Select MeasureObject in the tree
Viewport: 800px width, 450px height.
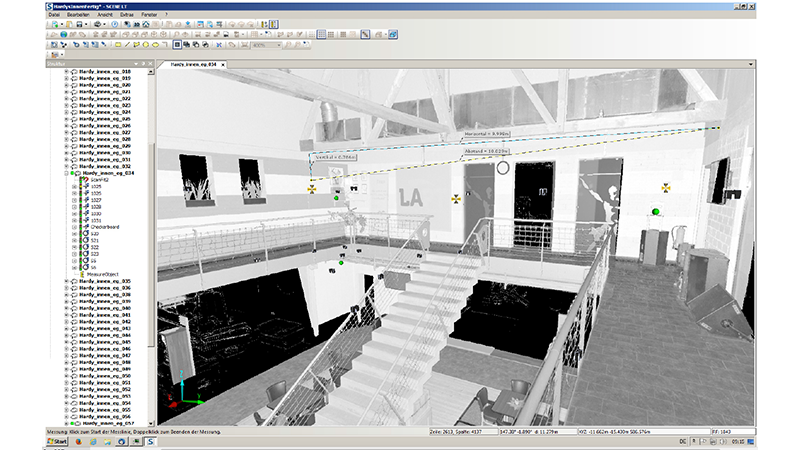103,274
